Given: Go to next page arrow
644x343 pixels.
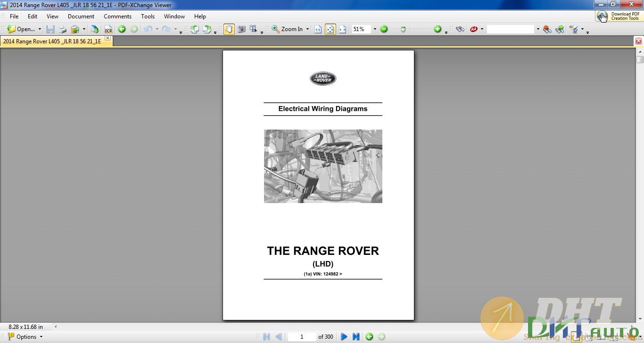Looking at the screenshot, I should click(x=344, y=336).
